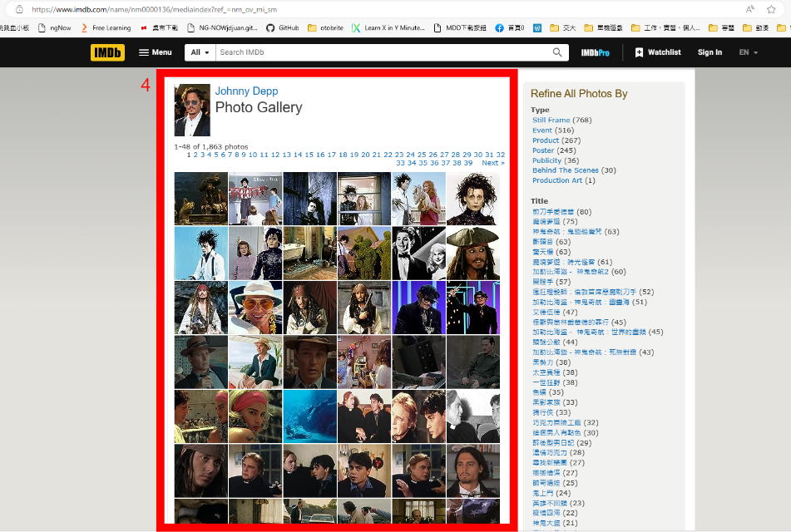Filter by title with (75) photos
The image size is (791, 532).
click(x=546, y=221)
